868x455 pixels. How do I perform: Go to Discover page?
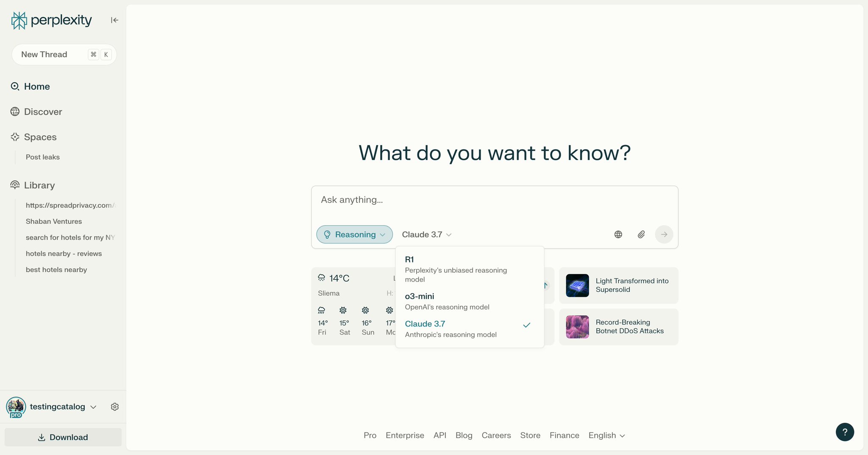point(43,112)
